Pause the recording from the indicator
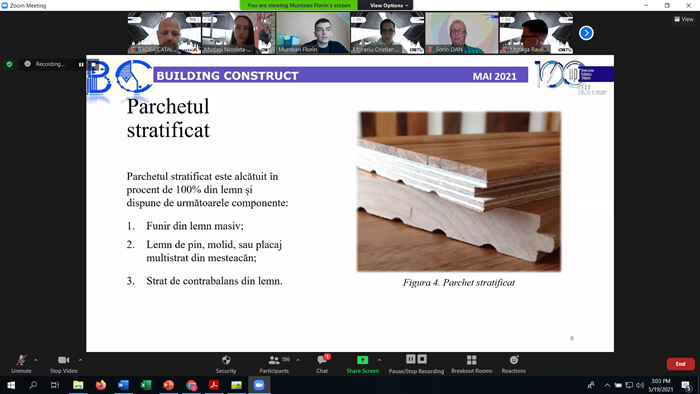Screen dimensions: 700x394 click(x=81, y=64)
